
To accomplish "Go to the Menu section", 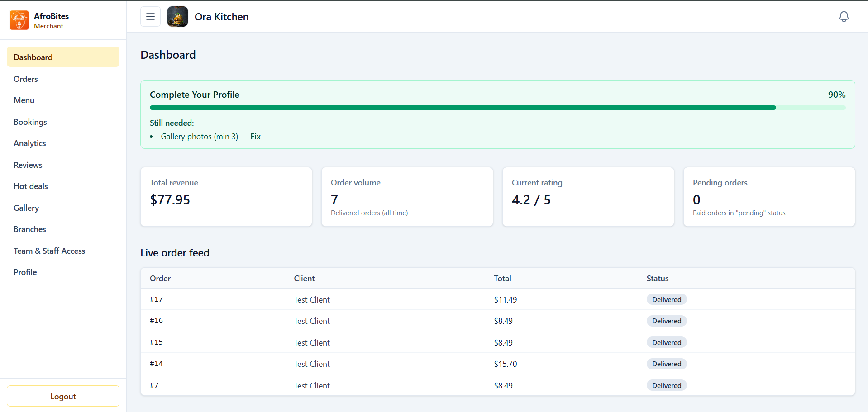I will pos(63,100).
